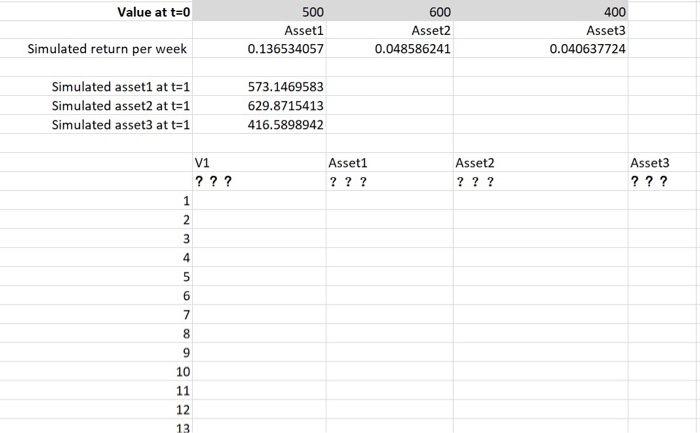
Task: Select the Asset1 header next to V1
Action: point(390,162)
